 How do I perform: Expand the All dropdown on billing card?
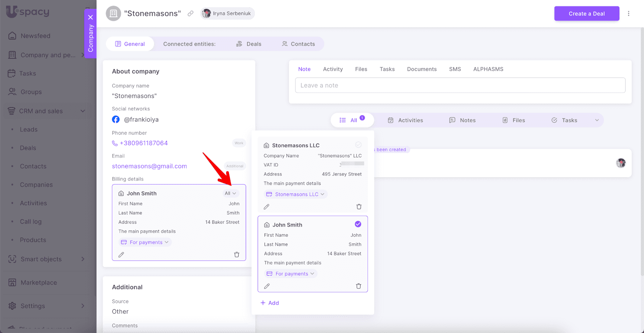[x=230, y=193]
